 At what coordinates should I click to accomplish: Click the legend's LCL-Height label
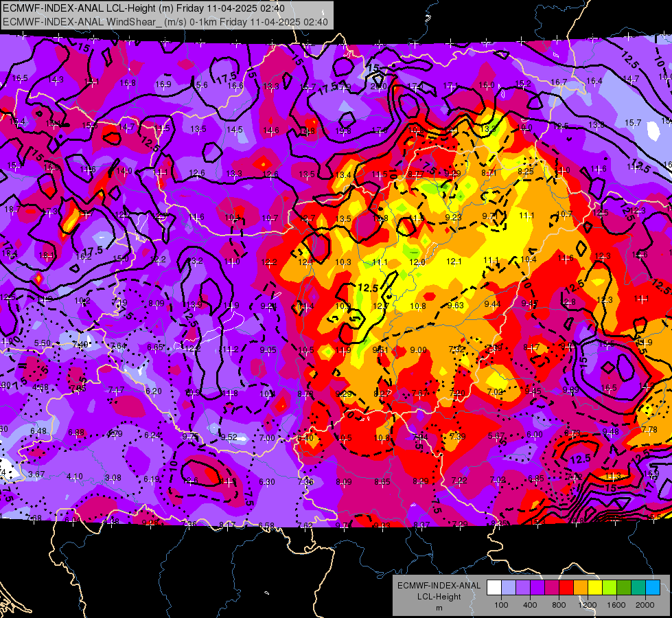click(439, 597)
